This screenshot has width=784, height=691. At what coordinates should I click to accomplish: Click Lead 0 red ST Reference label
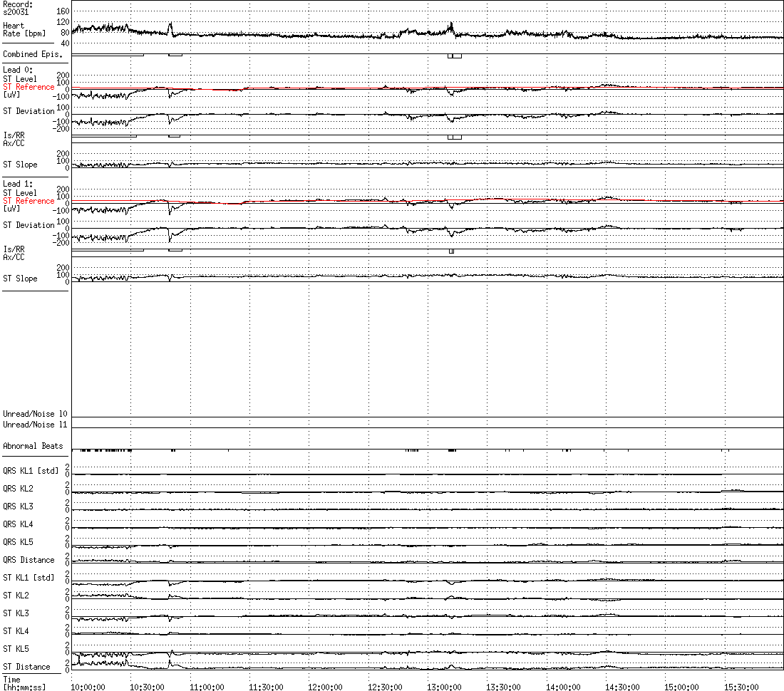click(x=29, y=87)
